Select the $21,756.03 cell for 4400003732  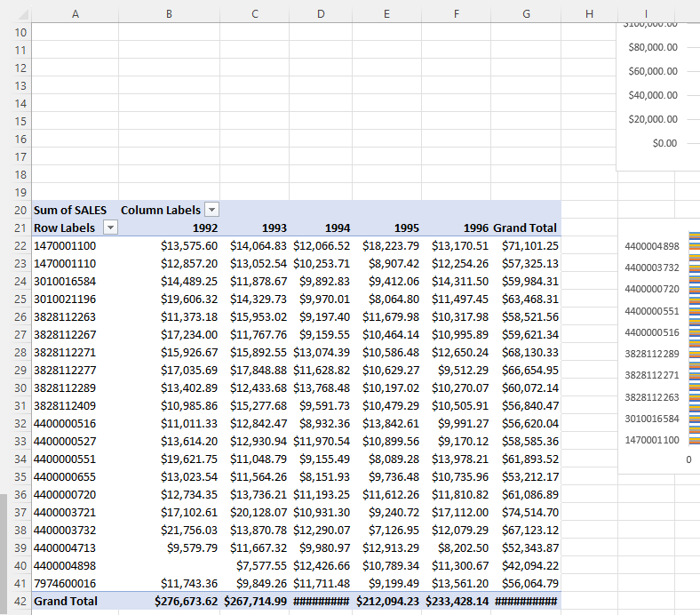point(189,531)
